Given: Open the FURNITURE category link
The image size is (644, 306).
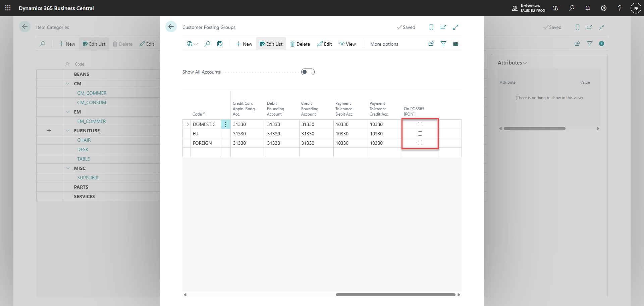Looking at the screenshot, I should click(x=87, y=131).
